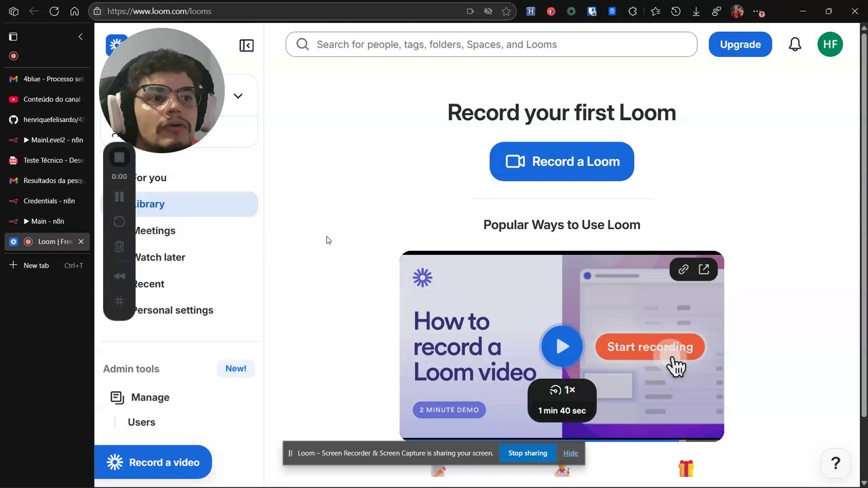
Task: Open browser settings and more menu
Action: (x=758, y=12)
